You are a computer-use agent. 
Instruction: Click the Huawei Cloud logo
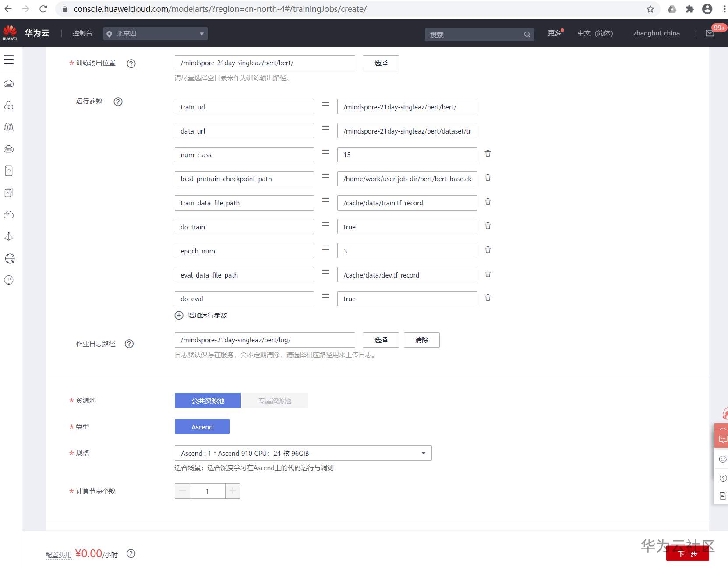(10, 33)
